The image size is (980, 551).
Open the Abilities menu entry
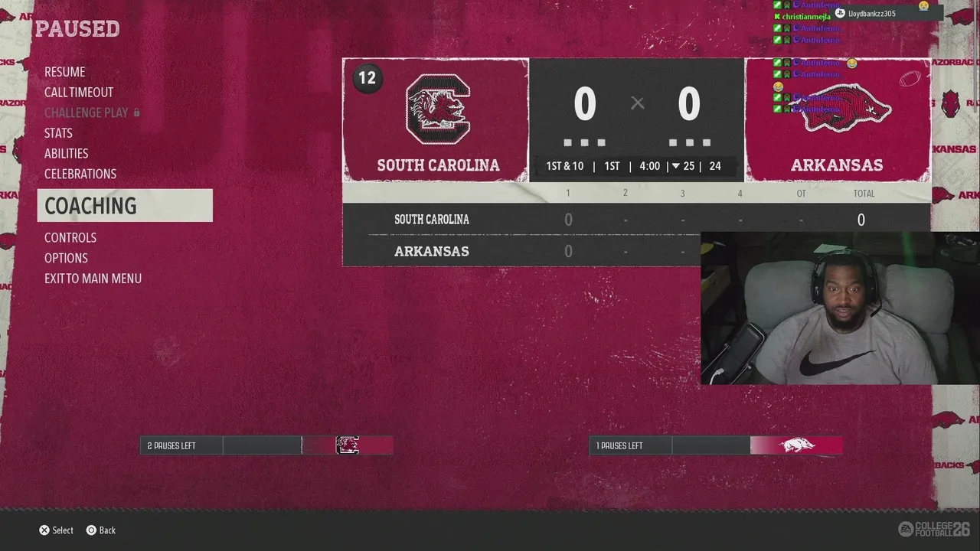(67, 154)
